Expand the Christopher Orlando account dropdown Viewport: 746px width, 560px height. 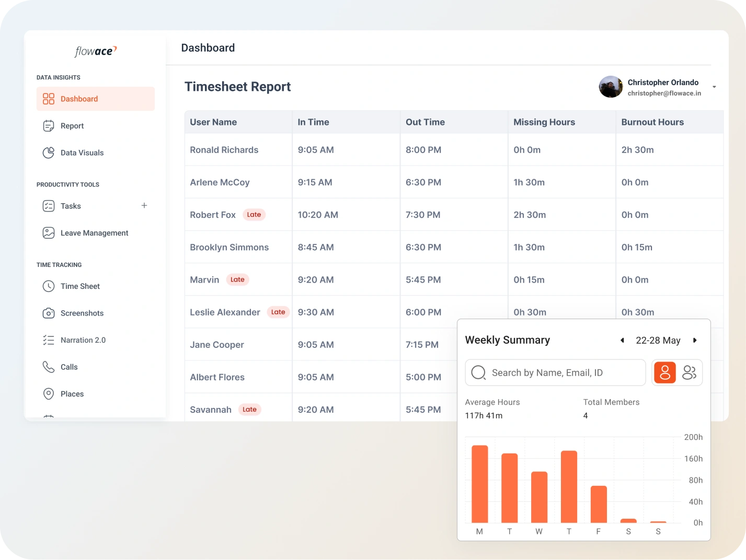pyautogui.click(x=714, y=87)
